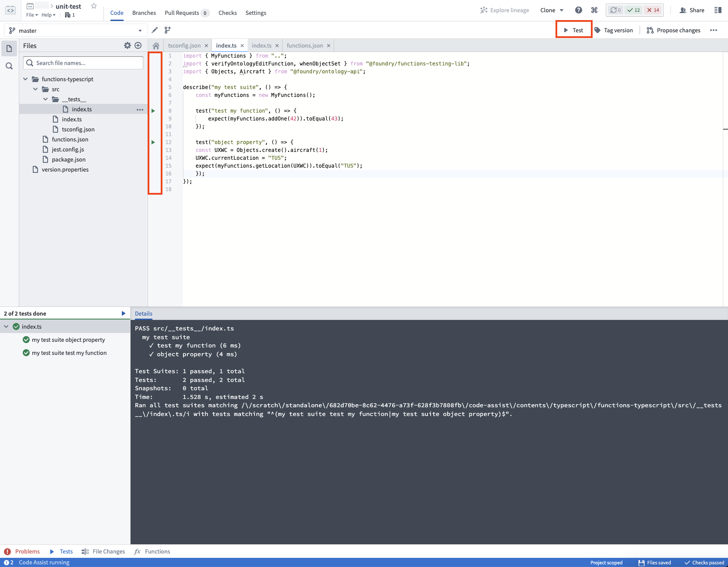Open Files panel settings gear
728x567 pixels.
[128, 45]
